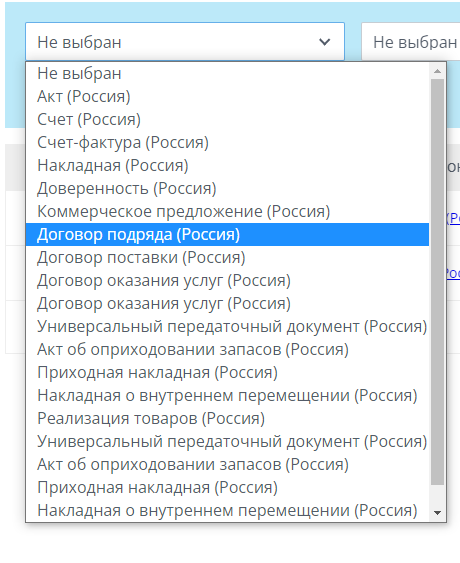Select first 'Договор оказания услуг (Россия)' entry

click(x=227, y=280)
